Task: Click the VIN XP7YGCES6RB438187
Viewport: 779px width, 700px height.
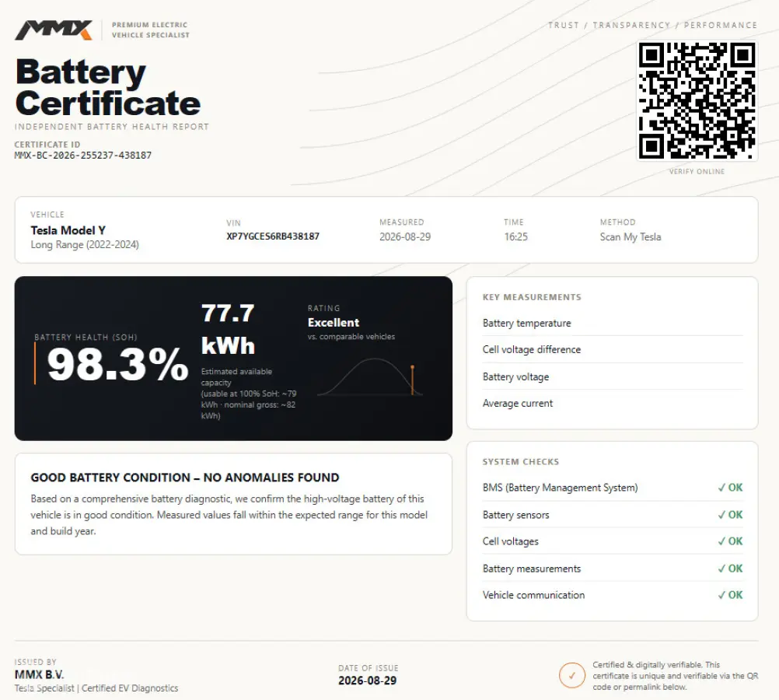Action: coord(273,236)
